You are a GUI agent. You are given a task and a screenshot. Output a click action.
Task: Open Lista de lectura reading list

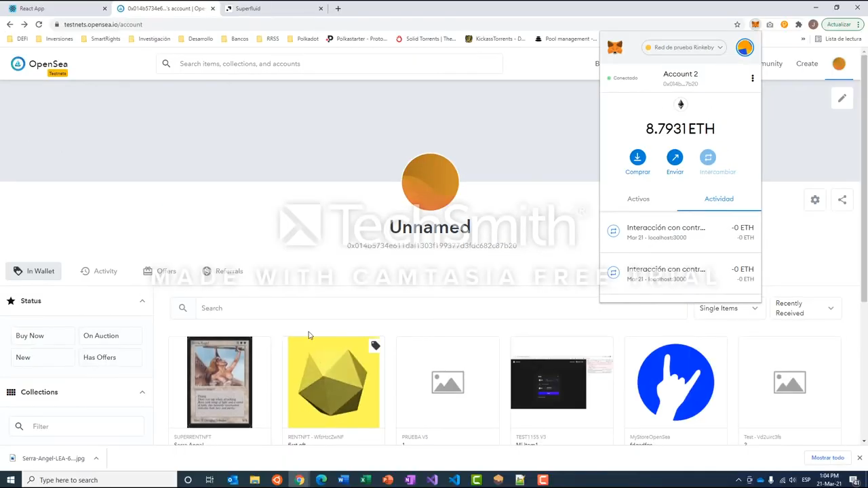[x=837, y=39]
